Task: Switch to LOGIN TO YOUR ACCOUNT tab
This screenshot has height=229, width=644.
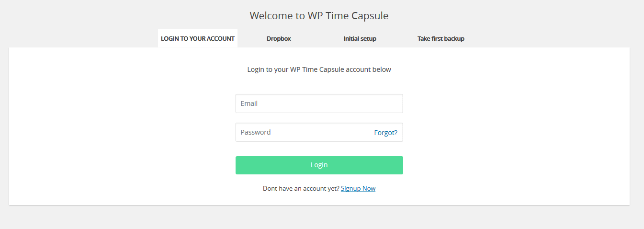Action: [197, 38]
